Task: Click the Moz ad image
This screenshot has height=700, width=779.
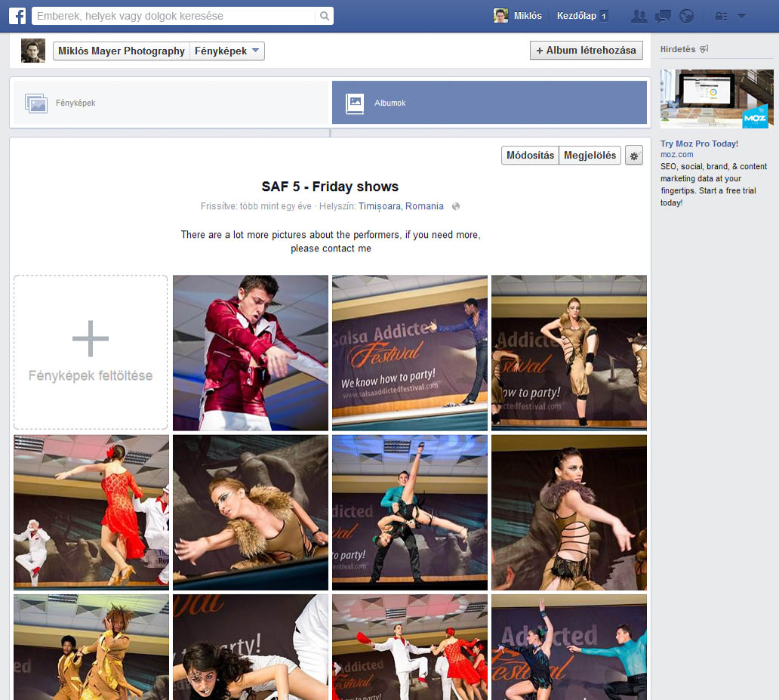Action: pos(717,99)
